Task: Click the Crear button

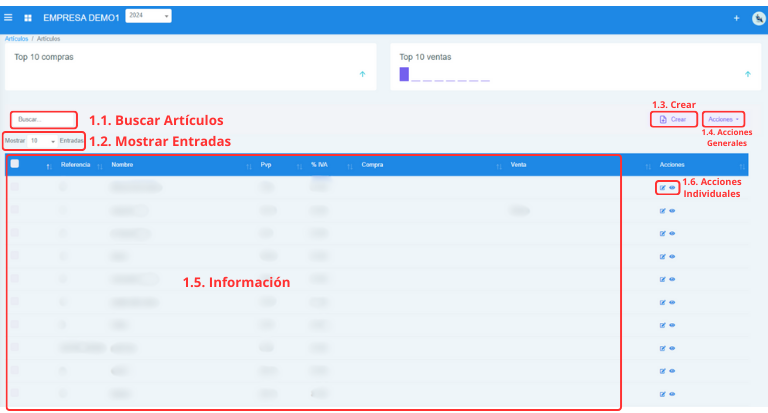Action: (673, 120)
